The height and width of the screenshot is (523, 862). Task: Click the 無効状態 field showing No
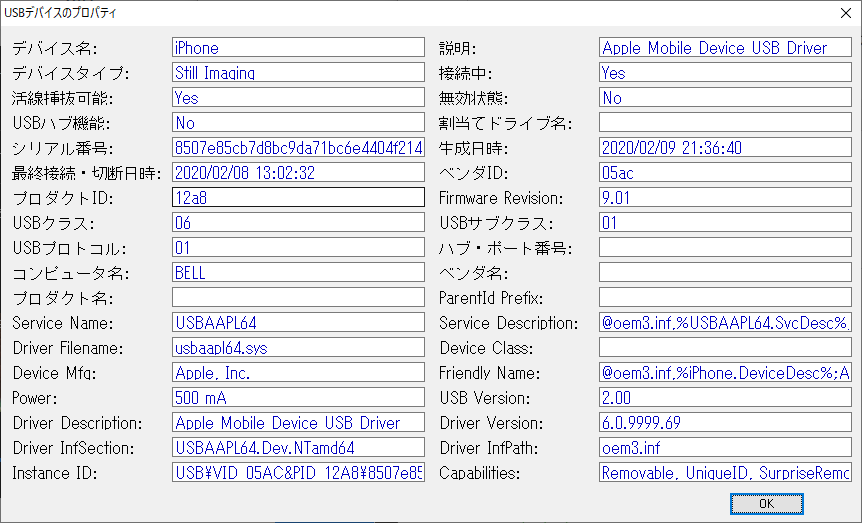click(725, 97)
